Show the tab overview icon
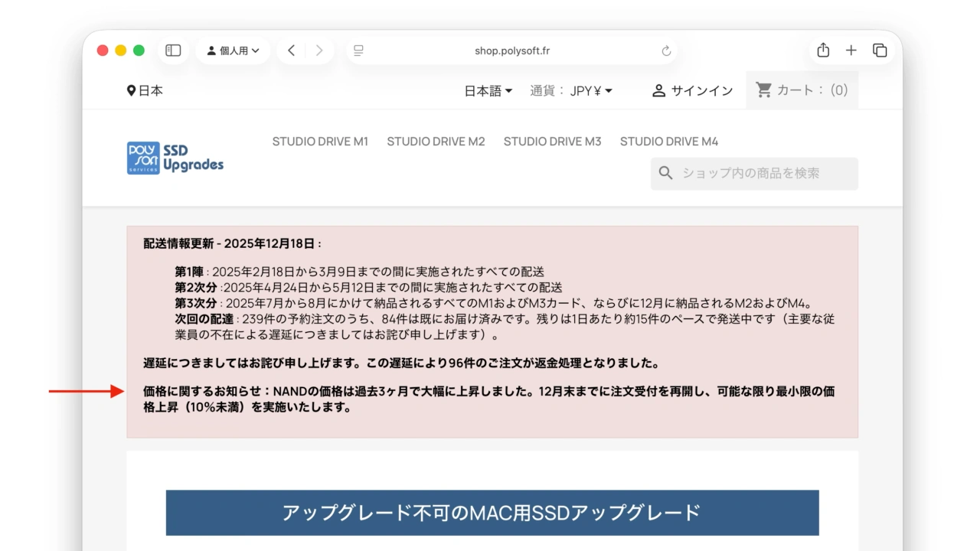 click(x=880, y=51)
